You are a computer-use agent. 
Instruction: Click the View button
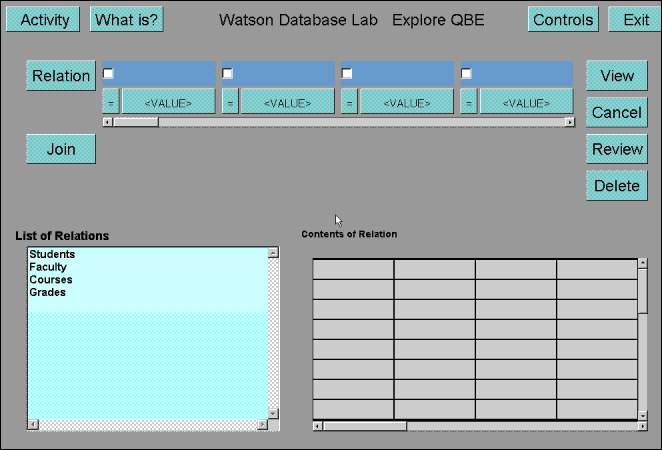click(617, 76)
